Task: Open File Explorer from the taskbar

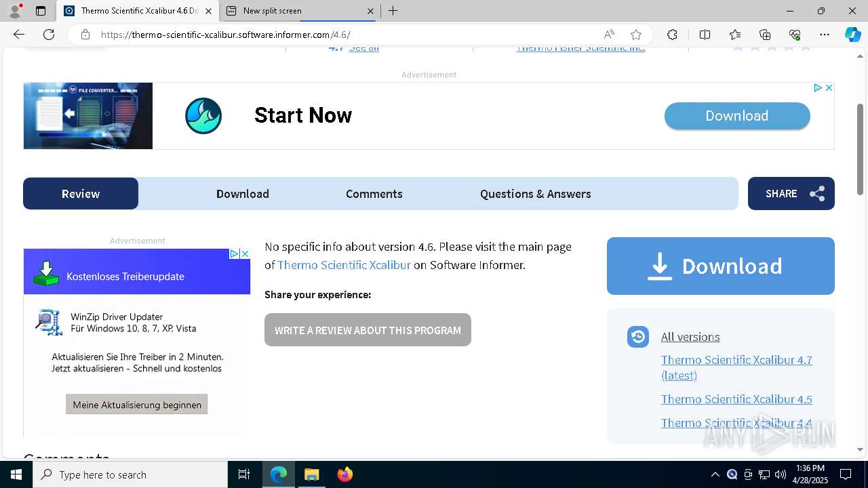Action: [311, 474]
